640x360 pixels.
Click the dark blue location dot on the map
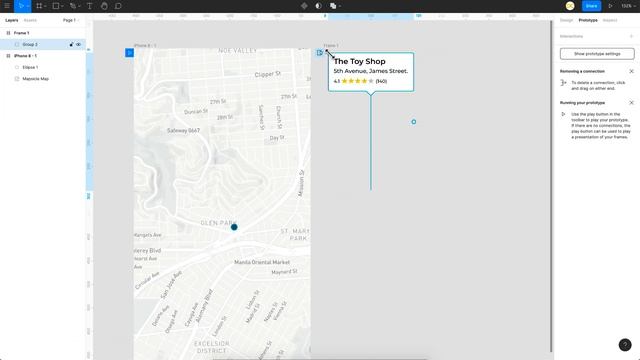tap(234, 227)
